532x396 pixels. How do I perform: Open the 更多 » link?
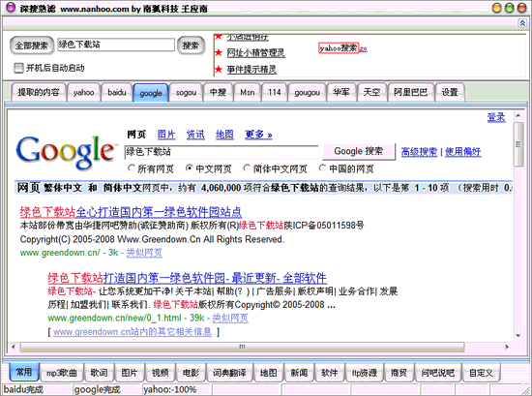click(x=258, y=135)
